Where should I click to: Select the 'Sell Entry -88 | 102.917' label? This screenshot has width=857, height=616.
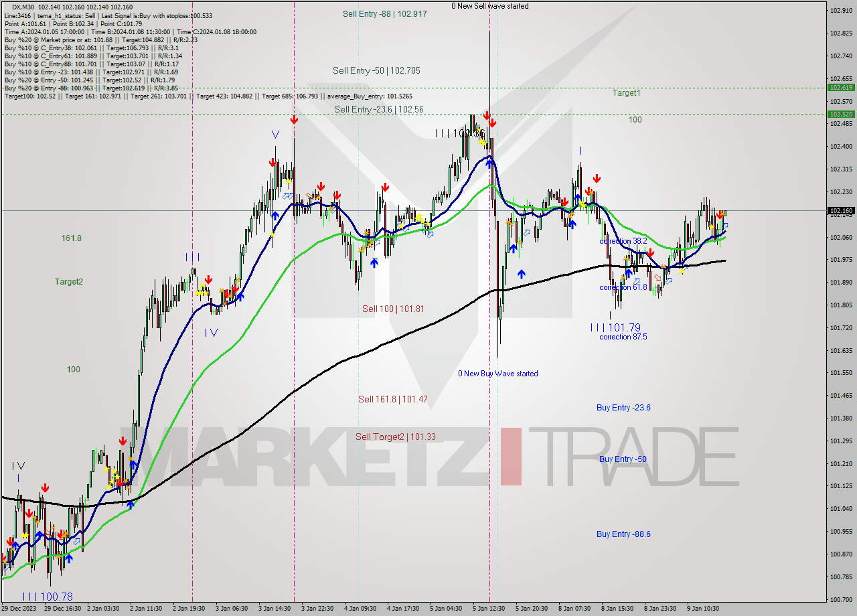pyautogui.click(x=384, y=13)
